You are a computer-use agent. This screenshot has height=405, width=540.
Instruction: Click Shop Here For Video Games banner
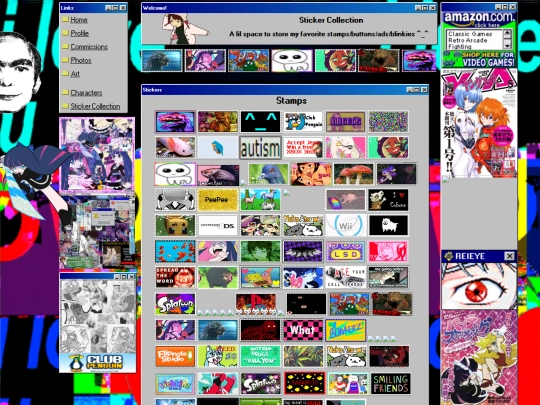tap(479, 59)
